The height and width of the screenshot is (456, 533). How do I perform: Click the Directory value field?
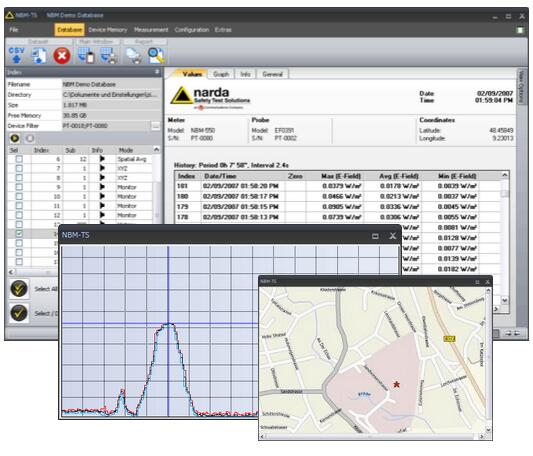point(111,95)
